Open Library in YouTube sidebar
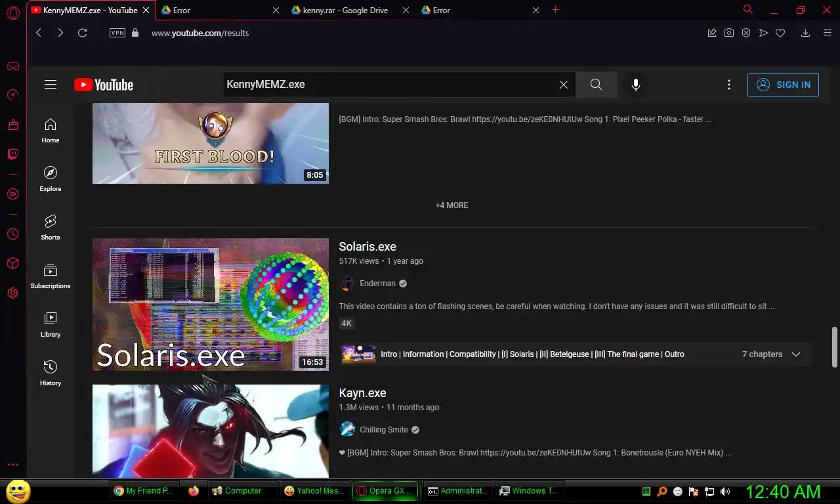Image resolution: width=840 pixels, height=504 pixels. pos(51,325)
